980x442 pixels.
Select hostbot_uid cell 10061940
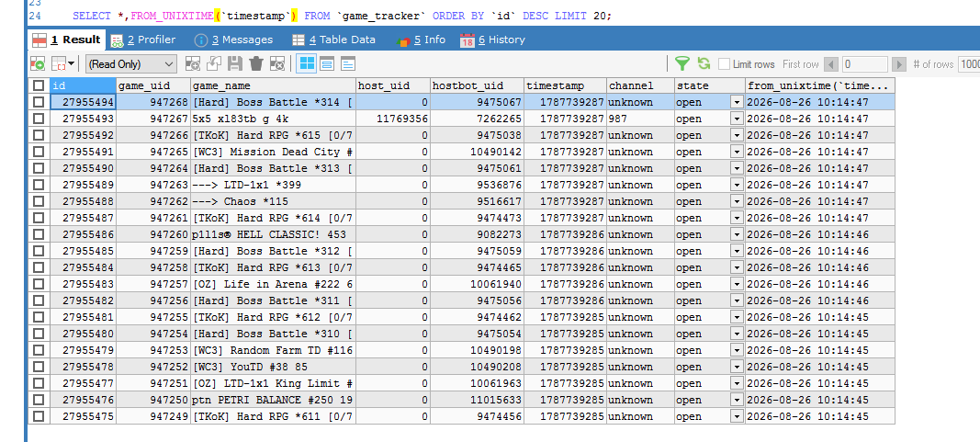point(477,284)
